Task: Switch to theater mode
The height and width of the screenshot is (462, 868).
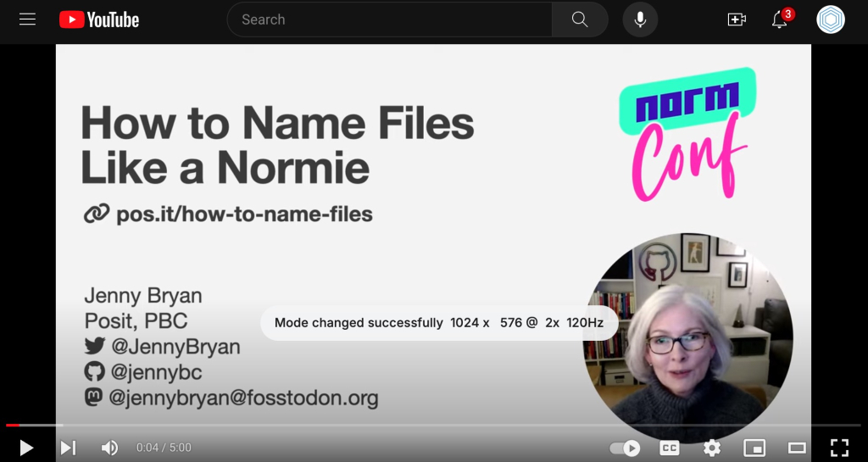Action: tap(797, 448)
